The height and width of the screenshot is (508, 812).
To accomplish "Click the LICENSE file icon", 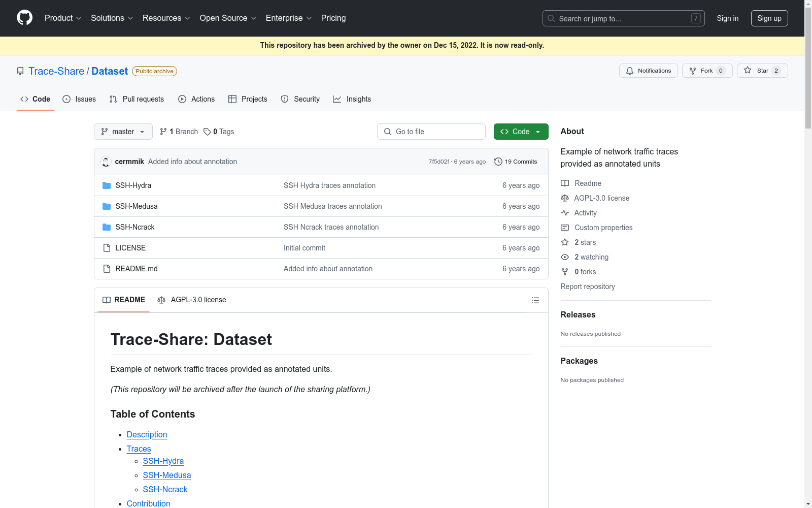I will (107, 248).
